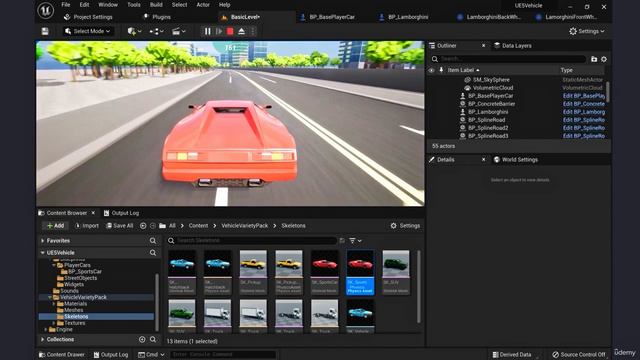The image size is (640, 360).
Task: Close the Details panel tab
Action: (484, 160)
